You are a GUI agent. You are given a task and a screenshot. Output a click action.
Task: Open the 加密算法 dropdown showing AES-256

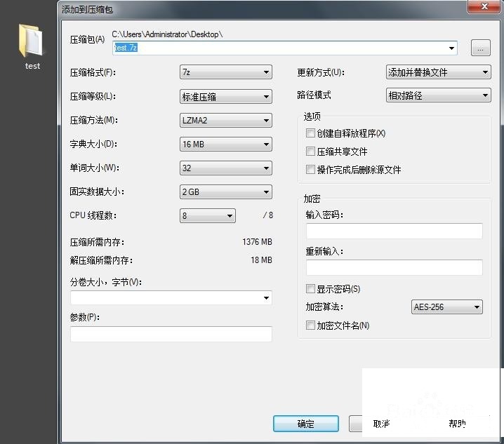(446, 307)
